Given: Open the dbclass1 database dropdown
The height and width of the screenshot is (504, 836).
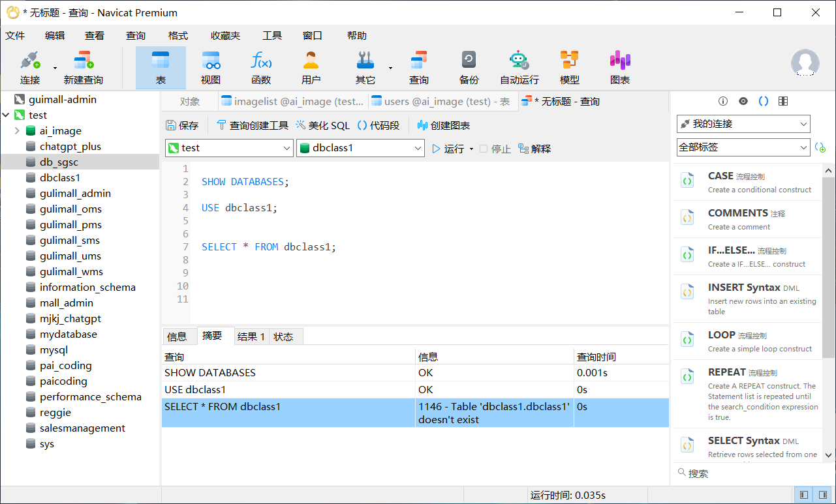Looking at the screenshot, I should [x=361, y=149].
